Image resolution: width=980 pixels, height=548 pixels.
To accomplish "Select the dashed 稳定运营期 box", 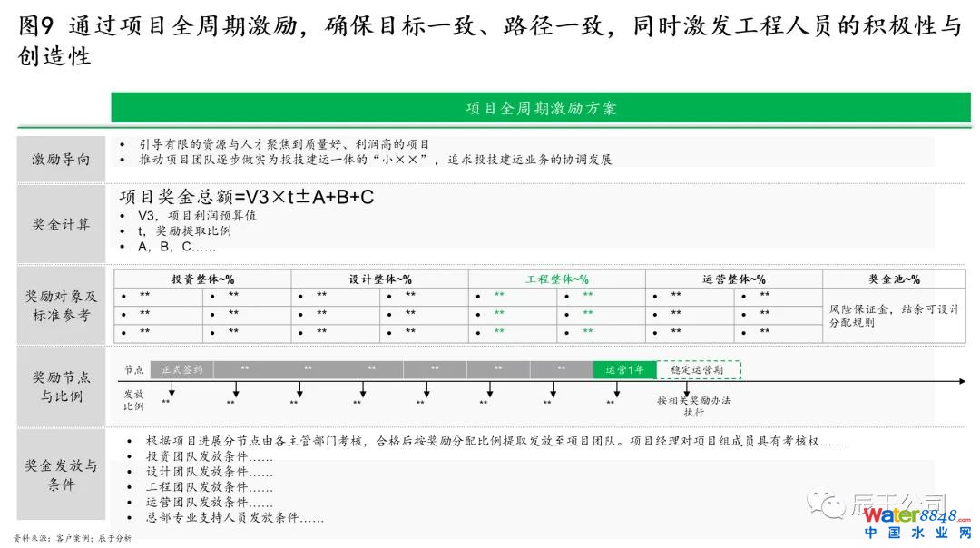I will [698, 369].
